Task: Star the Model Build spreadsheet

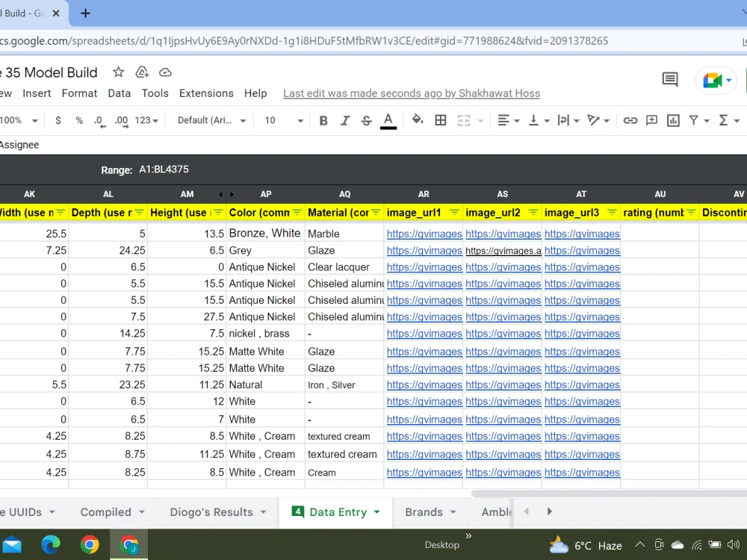Action: coord(118,72)
